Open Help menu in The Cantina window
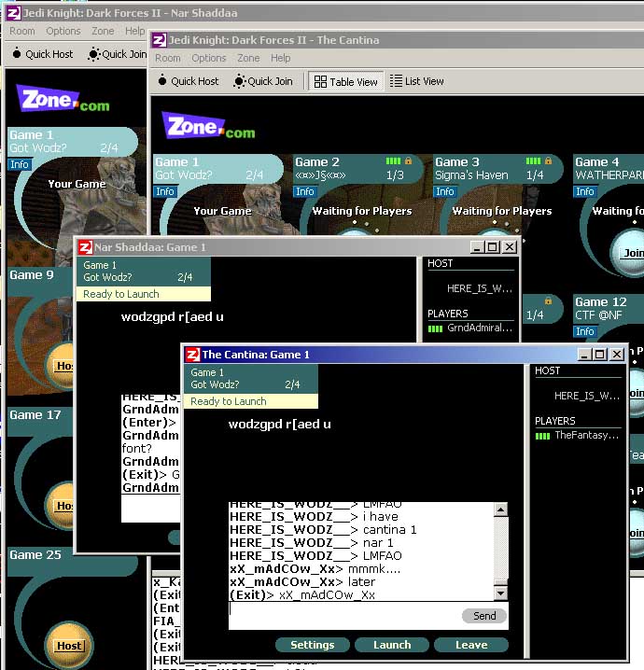The height and width of the screenshot is (670, 644). pos(280,58)
